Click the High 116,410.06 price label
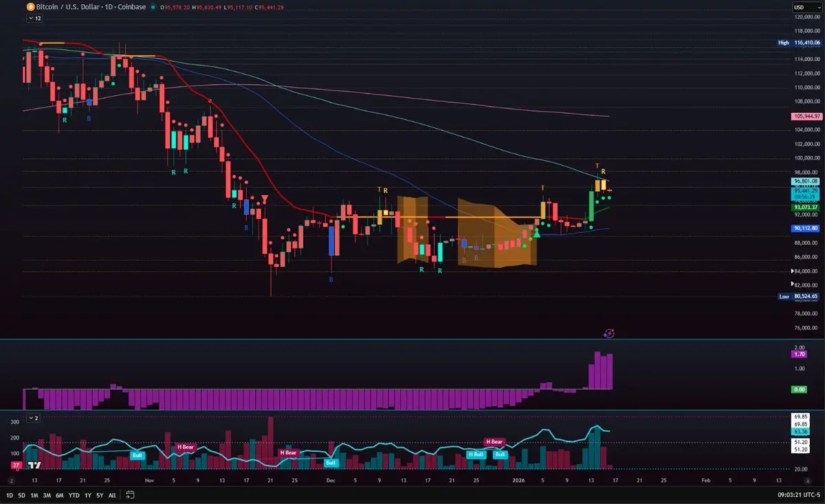Image resolution: width=825 pixels, height=504 pixels. (x=797, y=43)
